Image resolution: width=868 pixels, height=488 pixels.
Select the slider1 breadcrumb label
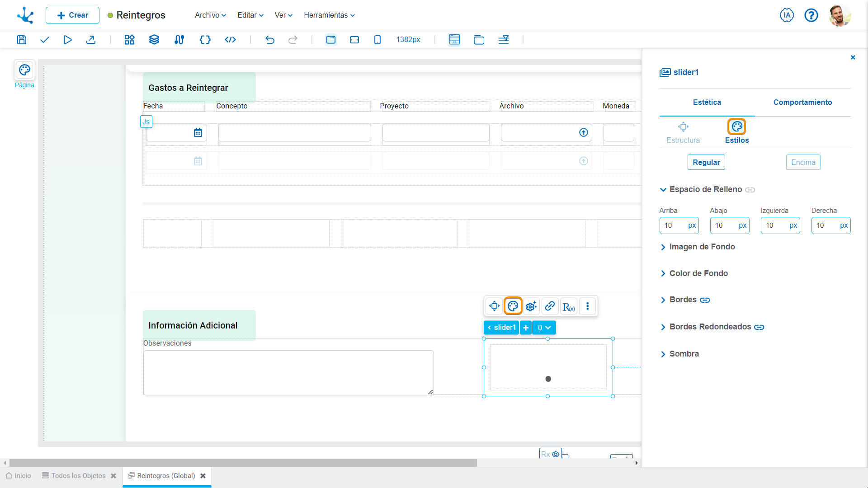click(501, 328)
